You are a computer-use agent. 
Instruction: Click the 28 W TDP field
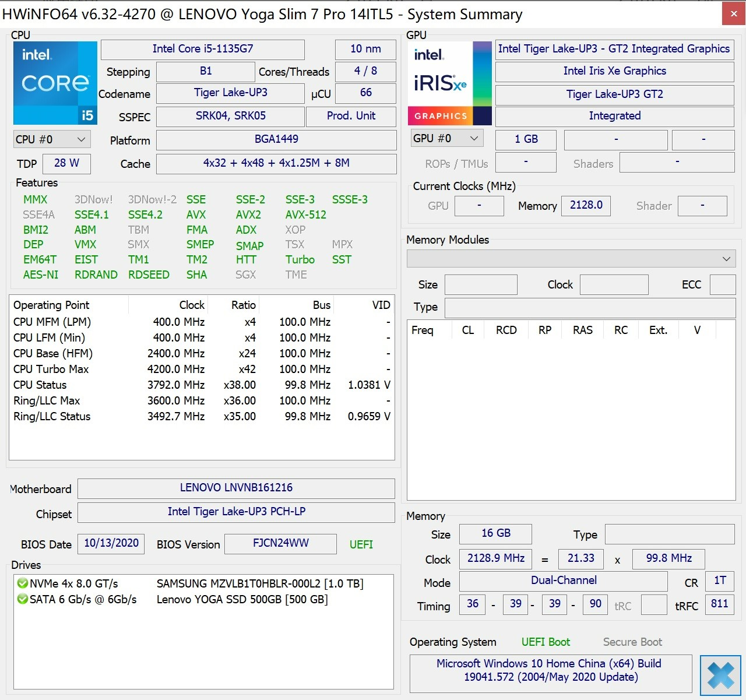point(66,163)
